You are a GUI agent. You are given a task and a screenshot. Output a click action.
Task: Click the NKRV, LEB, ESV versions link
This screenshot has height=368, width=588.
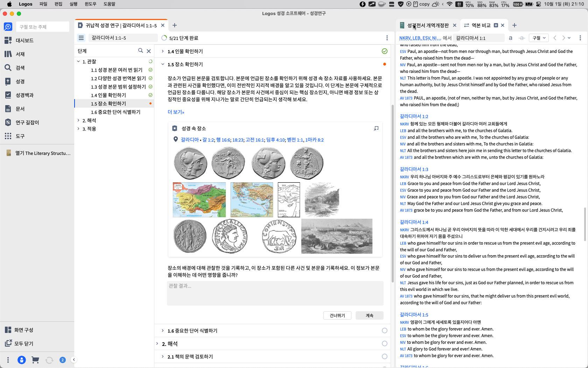point(420,38)
